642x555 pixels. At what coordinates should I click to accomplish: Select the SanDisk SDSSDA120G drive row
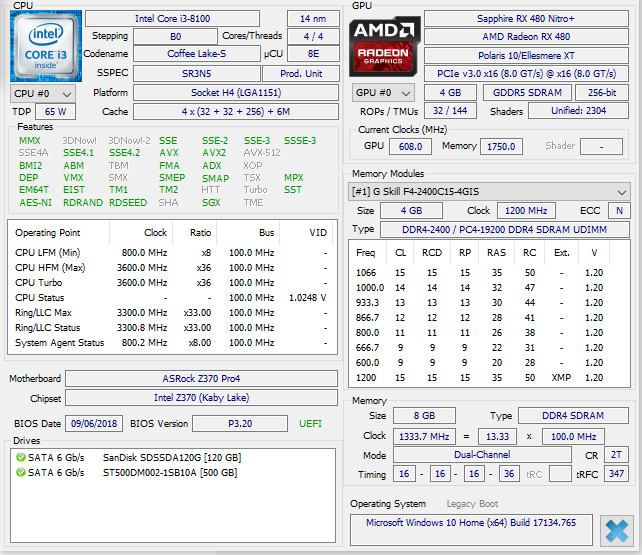pos(172,457)
